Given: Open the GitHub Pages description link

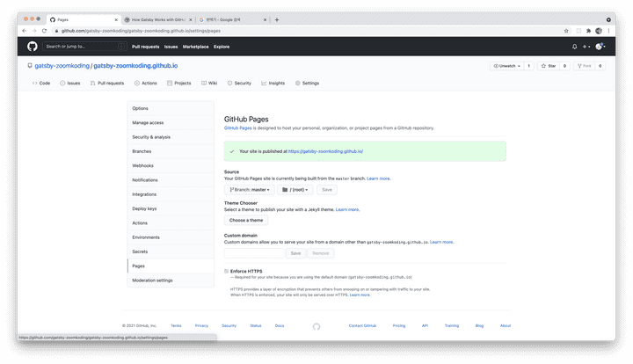Looking at the screenshot, I should pos(237,127).
